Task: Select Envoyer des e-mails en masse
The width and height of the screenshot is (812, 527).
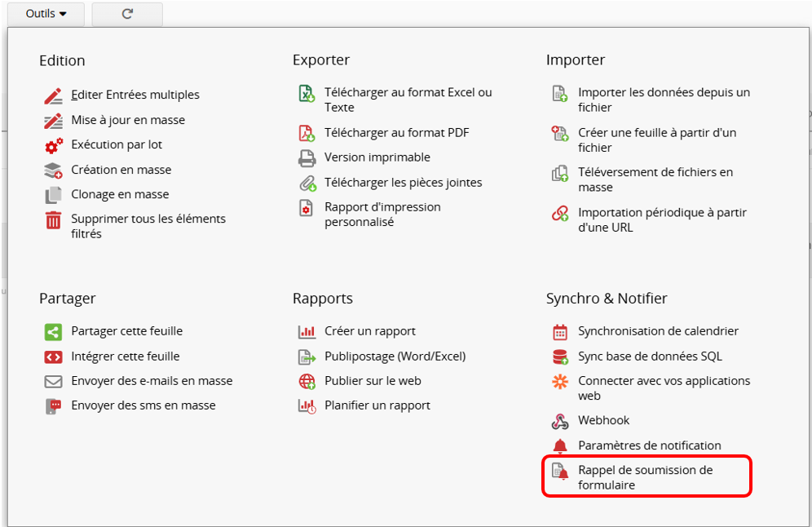Action: (x=152, y=381)
